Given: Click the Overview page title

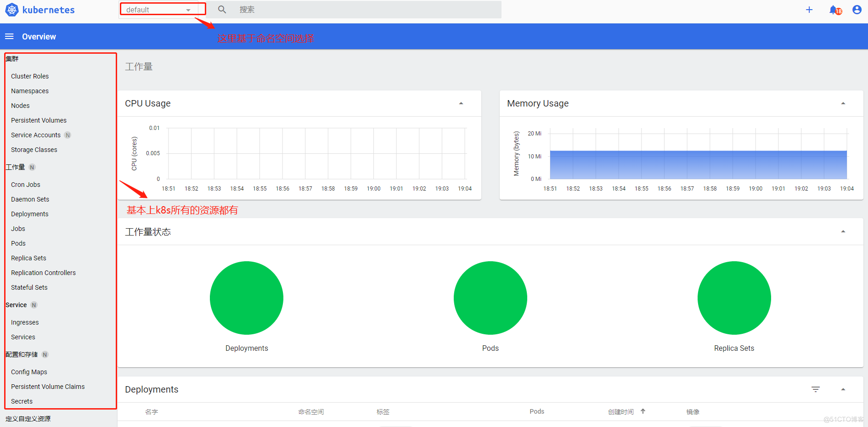Looking at the screenshot, I should [39, 37].
